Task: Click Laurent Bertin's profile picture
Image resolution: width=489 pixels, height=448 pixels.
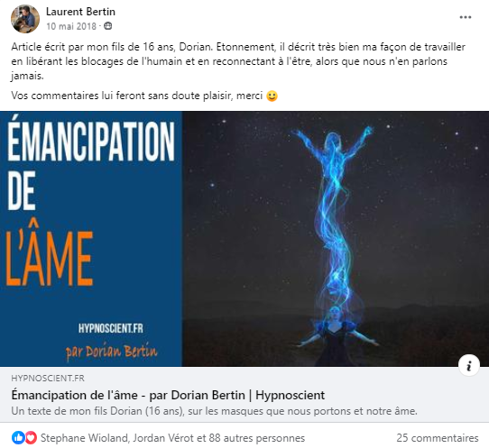Action: point(25,19)
